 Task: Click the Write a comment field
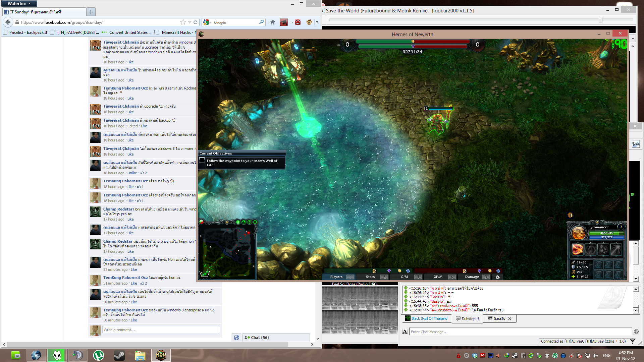point(161,330)
